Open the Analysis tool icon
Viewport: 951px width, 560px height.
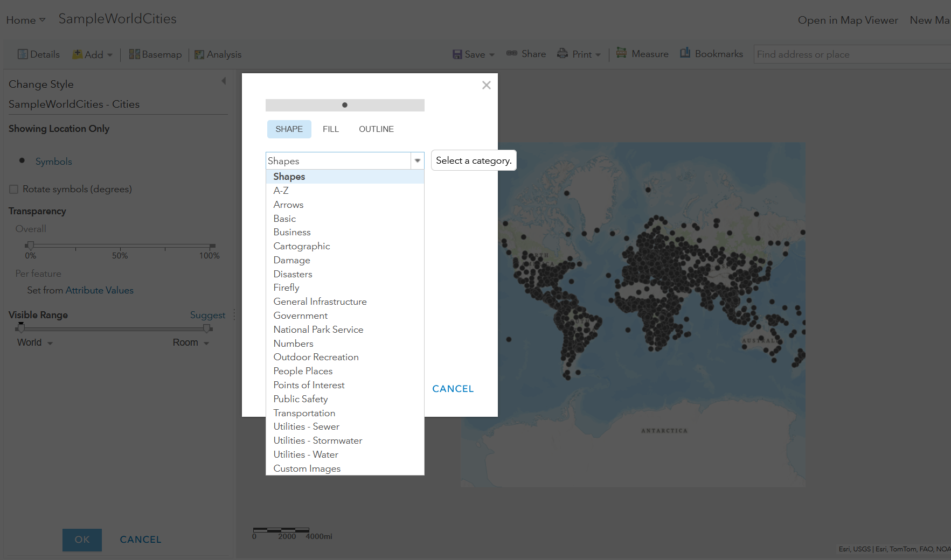(199, 54)
